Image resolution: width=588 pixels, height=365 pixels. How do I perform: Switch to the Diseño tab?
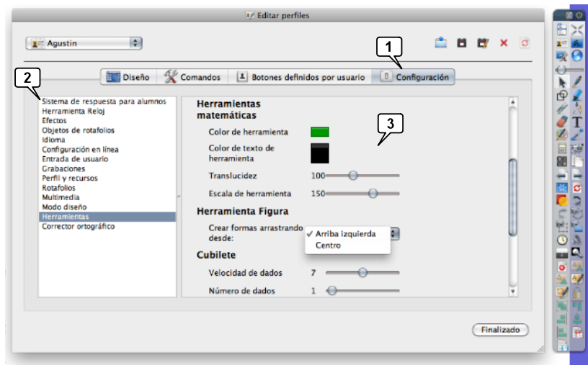128,76
